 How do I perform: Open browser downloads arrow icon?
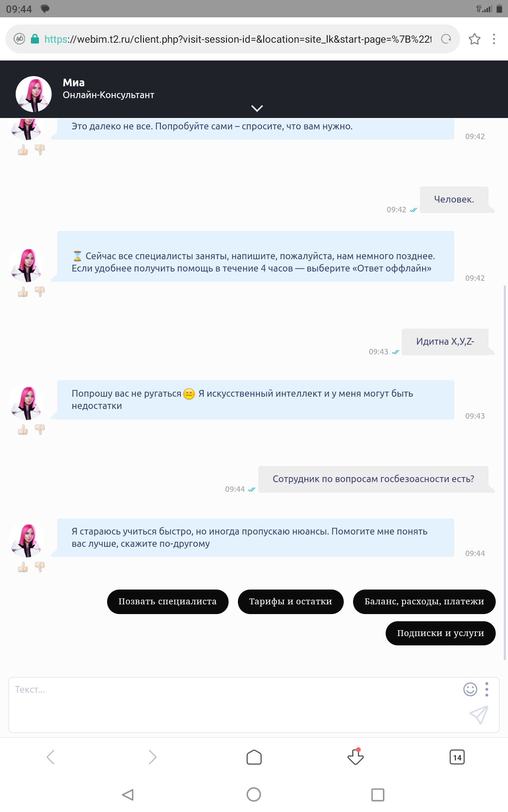pyautogui.click(x=356, y=757)
